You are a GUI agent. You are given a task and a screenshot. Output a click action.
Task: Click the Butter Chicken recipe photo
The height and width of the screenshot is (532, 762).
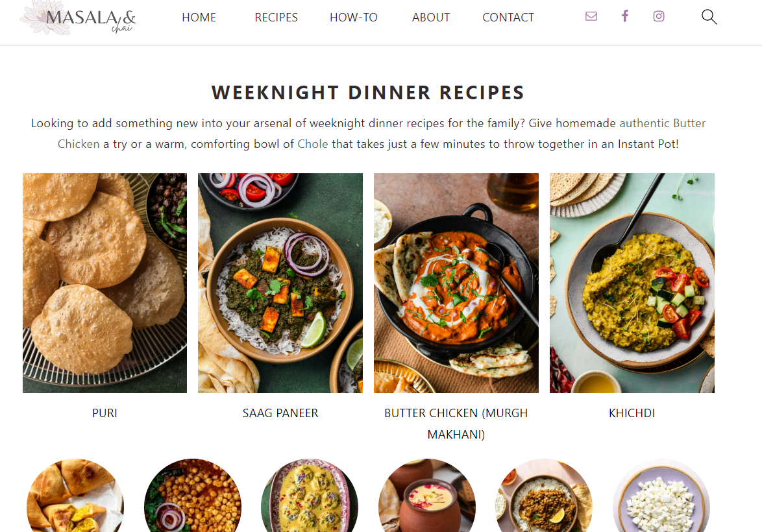coord(456,283)
